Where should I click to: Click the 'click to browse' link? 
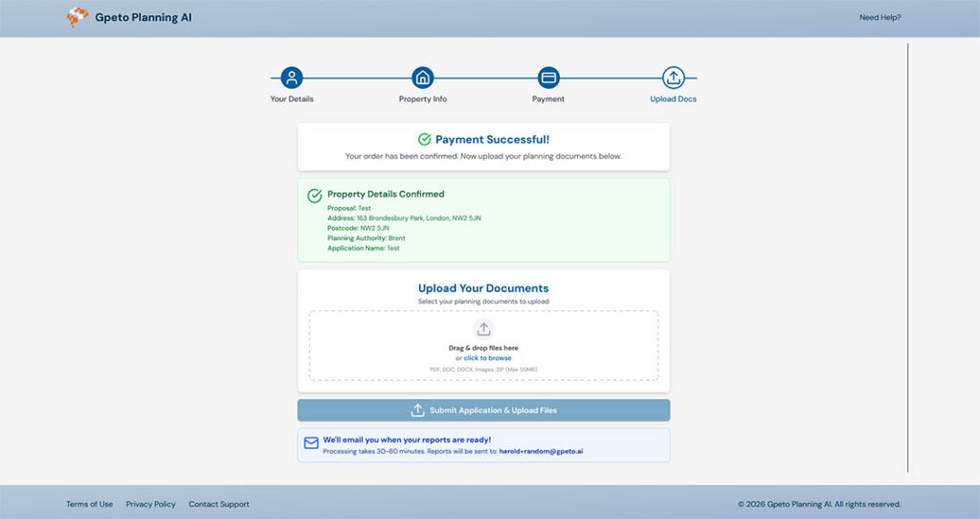tap(487, 358)
